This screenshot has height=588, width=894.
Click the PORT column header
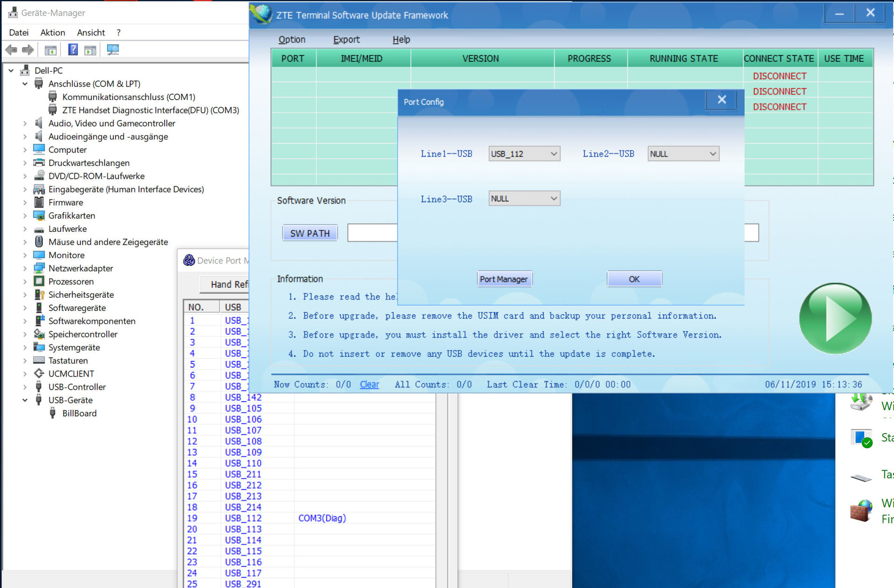point(293,59)
